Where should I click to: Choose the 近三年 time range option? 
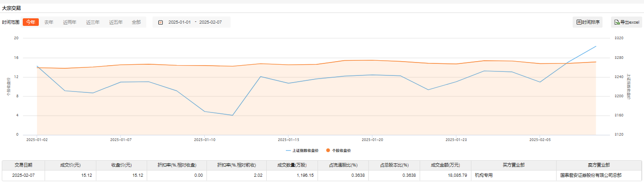[x=93, y=22]
